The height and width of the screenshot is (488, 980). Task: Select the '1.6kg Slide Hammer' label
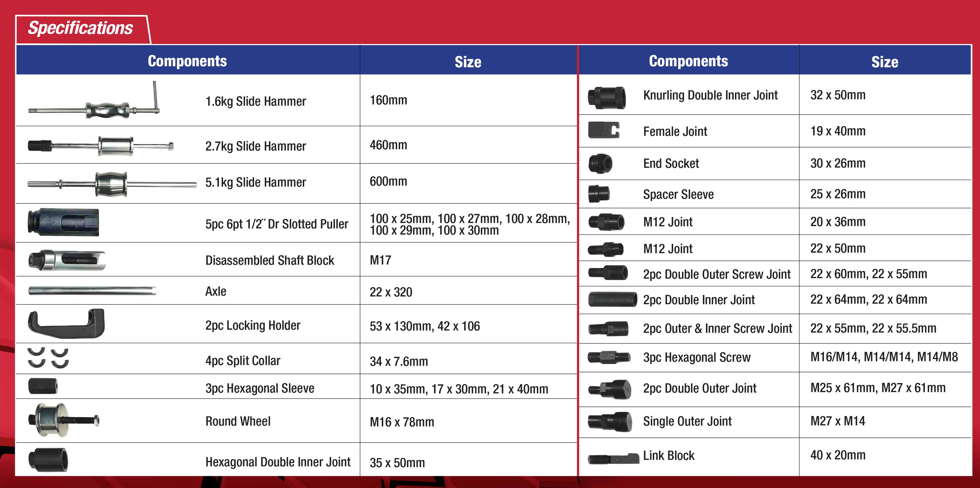click(256, 101)
